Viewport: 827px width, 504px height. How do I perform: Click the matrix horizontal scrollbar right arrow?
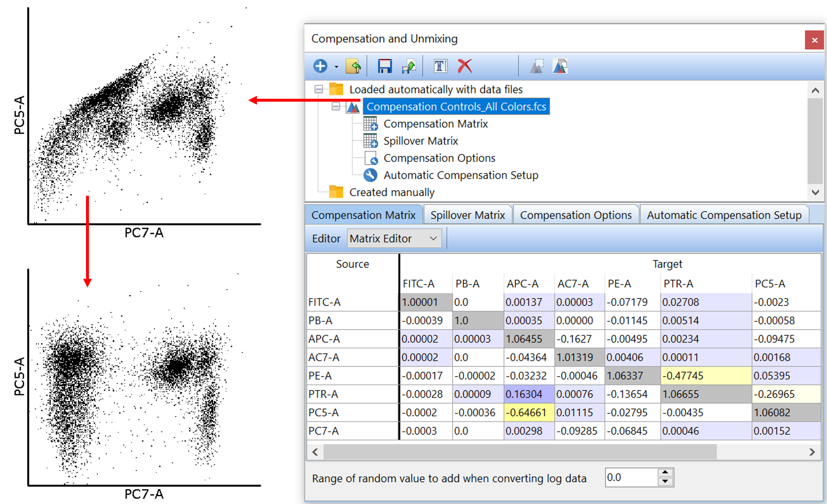point(812,452)
